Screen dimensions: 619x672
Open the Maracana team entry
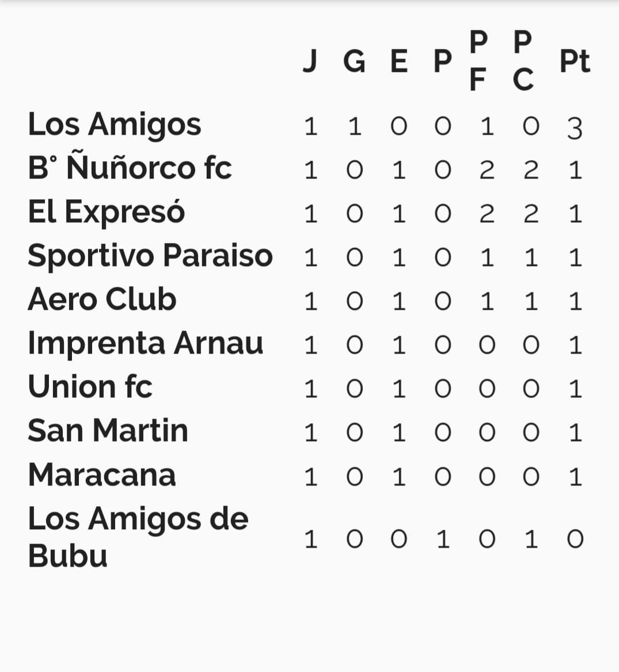point(102,475)
